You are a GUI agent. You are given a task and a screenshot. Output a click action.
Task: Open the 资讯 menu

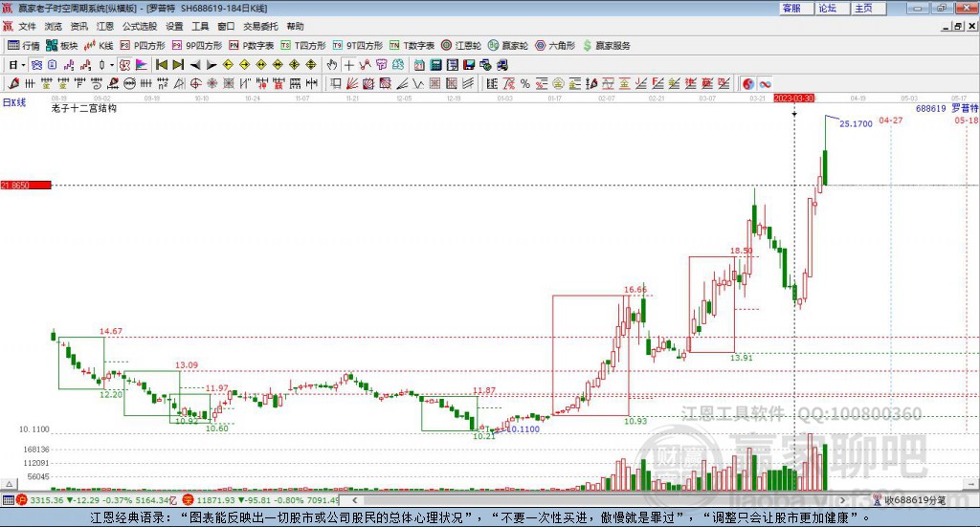78,26
